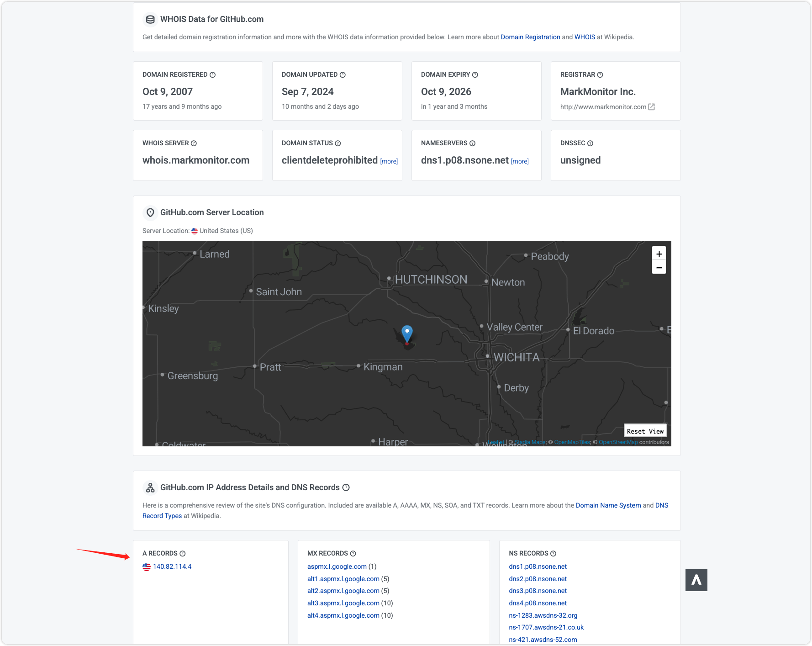Screen dimensions: 812x646
Task: Open the WHOIS Wikipedia link
Action: click(x=585, y=37)
